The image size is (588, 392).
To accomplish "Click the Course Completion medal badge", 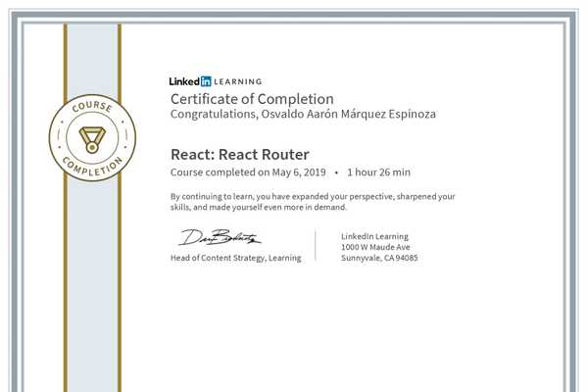I will tap(92, 137).
